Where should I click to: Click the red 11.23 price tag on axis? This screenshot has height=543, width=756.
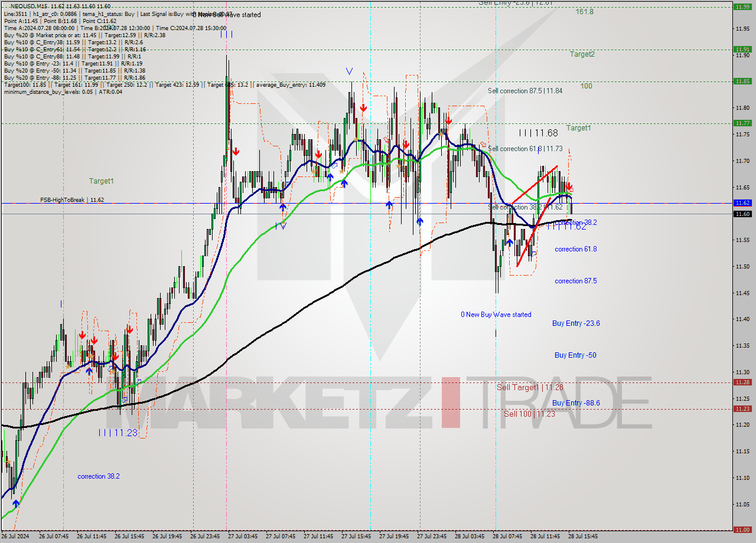[742, 409]
